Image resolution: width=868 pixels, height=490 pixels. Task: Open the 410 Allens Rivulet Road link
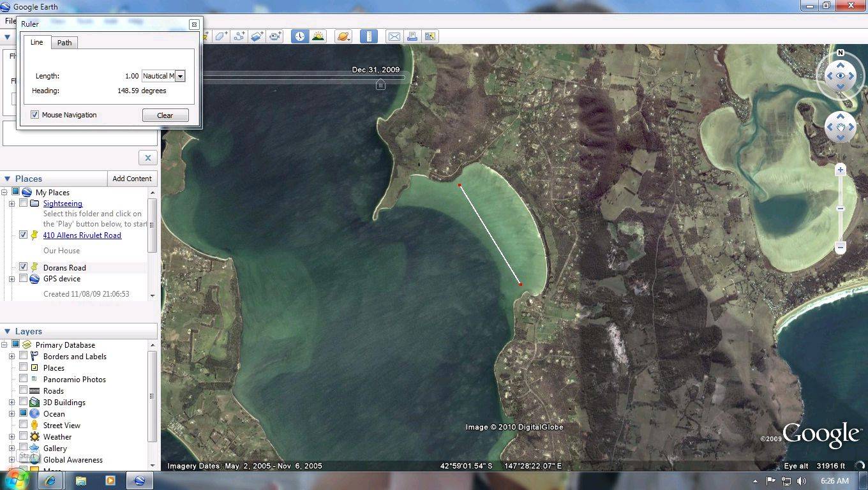pos(82,235)
